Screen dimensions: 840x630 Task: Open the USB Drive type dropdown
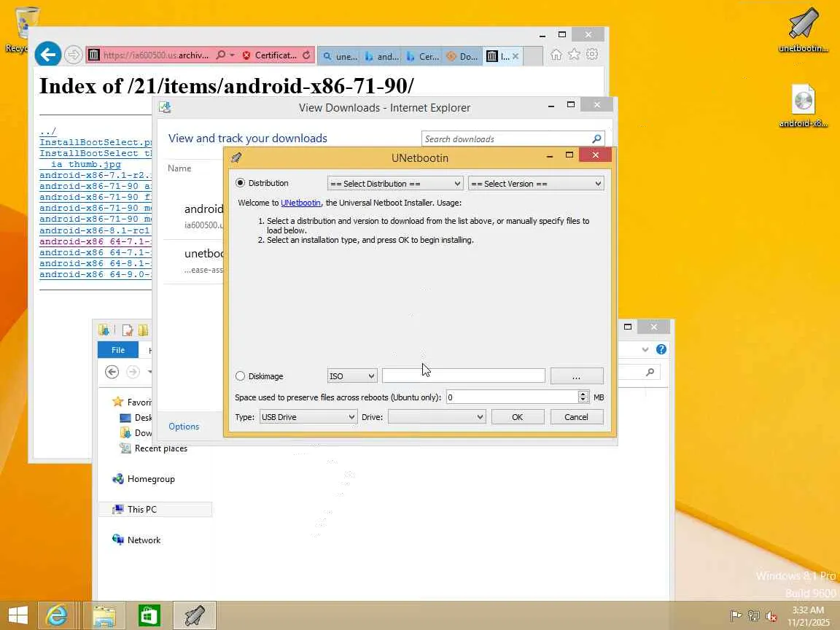308,417
